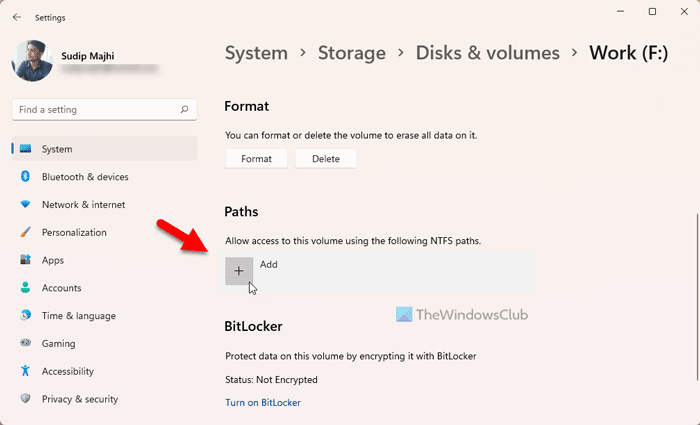Select the Apps icon in sidebar
Screen dimensions: 700x425
pos(26,260)
